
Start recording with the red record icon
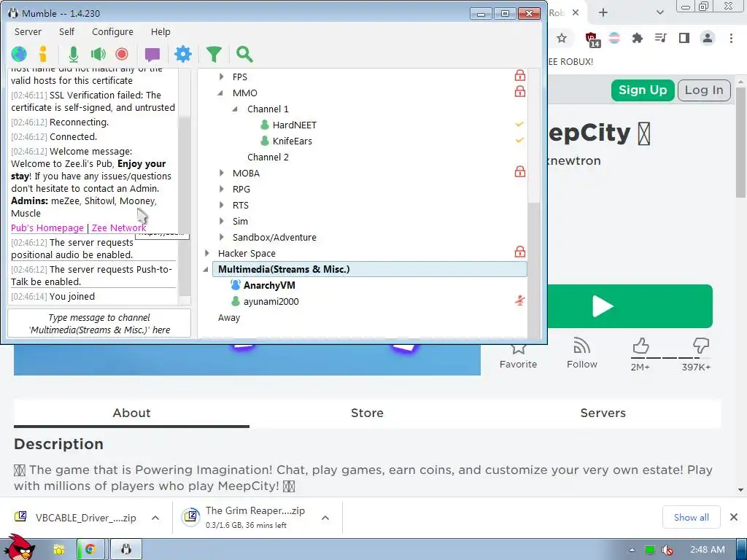coord(122,54)
